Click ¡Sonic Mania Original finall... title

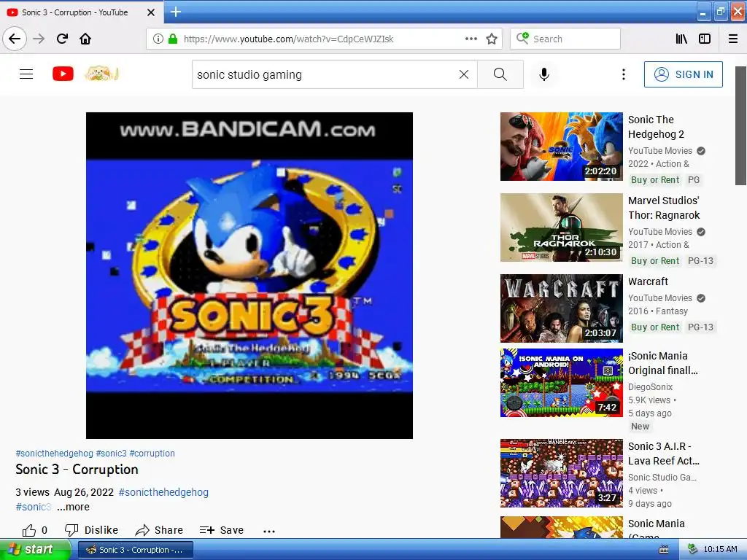pyautogui.click(x=663, y=363)
